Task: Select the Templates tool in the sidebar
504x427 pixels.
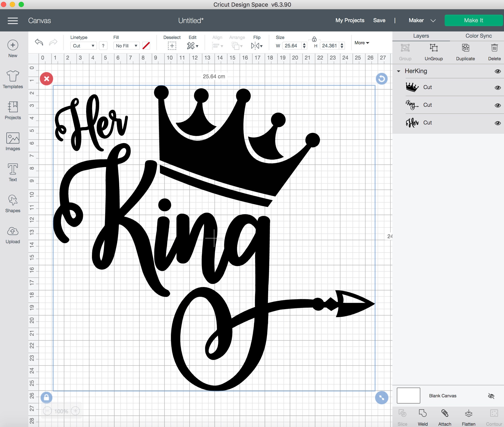Action: [13, 79]
